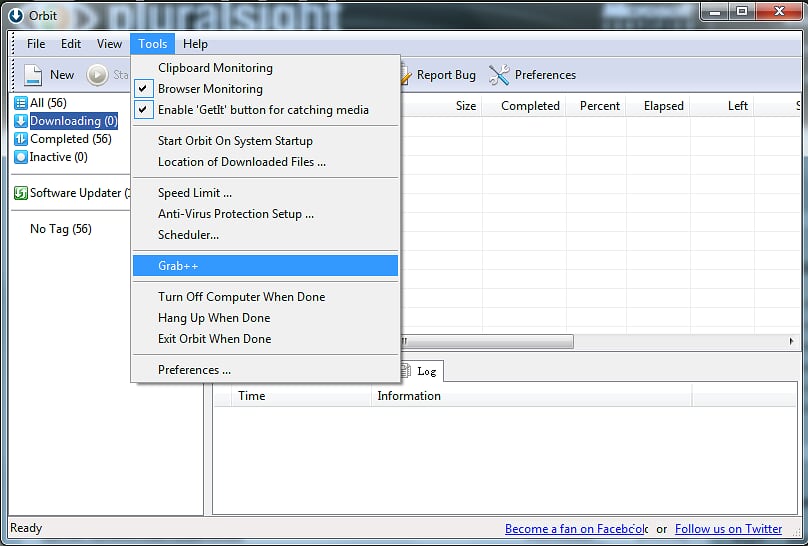This screenshot has width=808, height=546.
Task: Open Speed Limit settings
Action: coord(266,193)
